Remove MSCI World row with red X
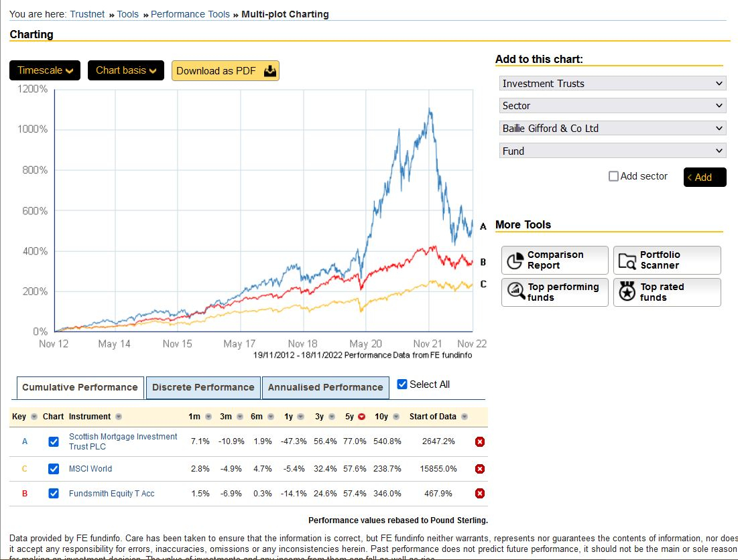738x560 pixels. pos(480,469)
